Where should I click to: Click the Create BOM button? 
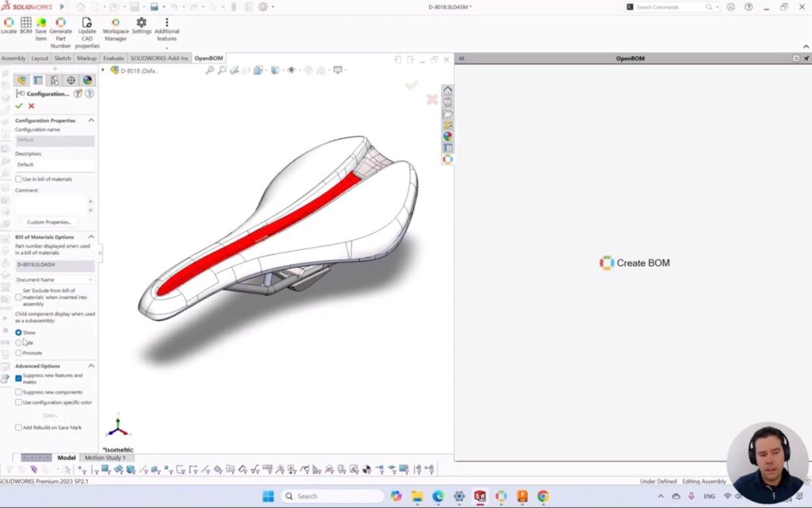click(634, 263)
